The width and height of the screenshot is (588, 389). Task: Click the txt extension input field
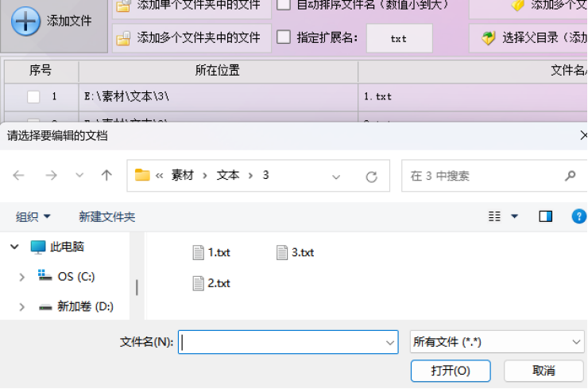(x=399, y=38)
